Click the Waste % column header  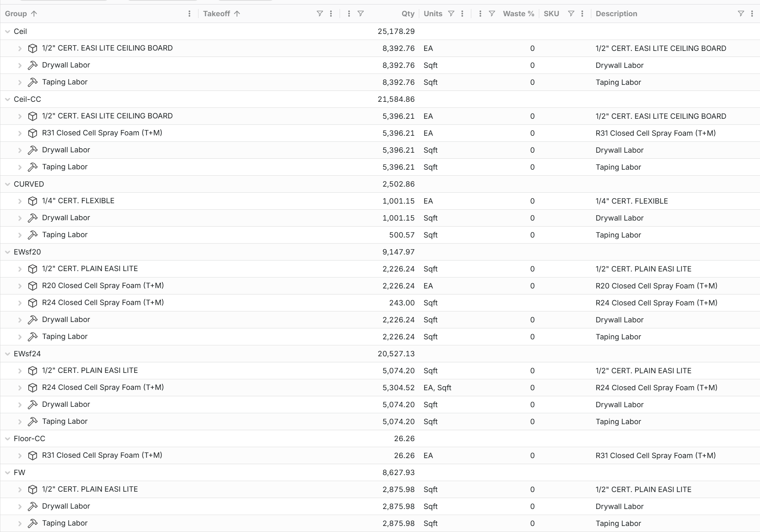click(x=518, y=14)
